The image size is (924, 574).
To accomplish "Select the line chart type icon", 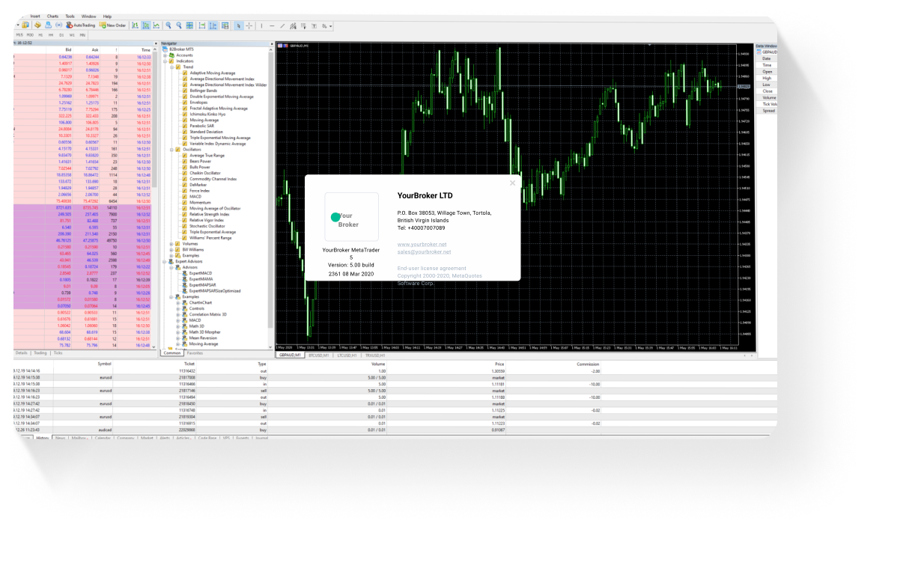I will 156,25.
